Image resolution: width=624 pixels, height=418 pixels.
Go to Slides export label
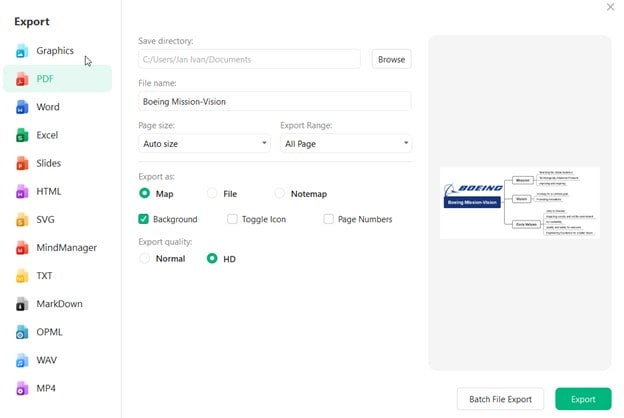pyautogui.click(x=49, y=163)
